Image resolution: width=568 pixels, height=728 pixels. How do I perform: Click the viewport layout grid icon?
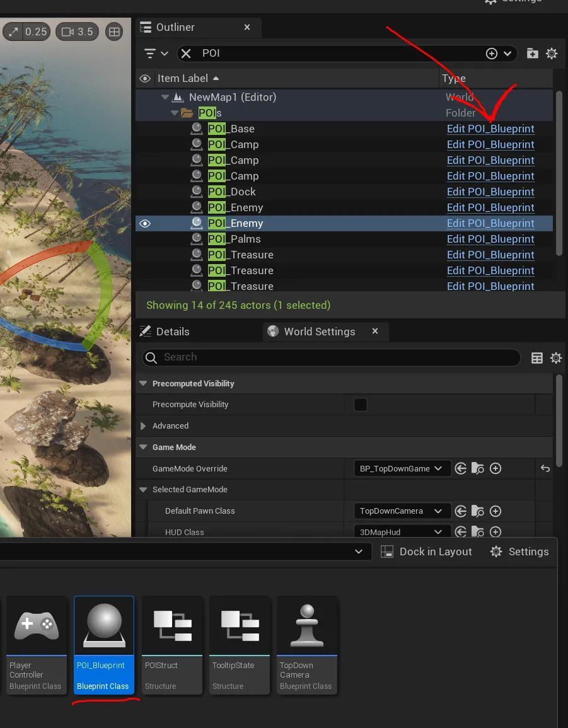coord(114,32)
